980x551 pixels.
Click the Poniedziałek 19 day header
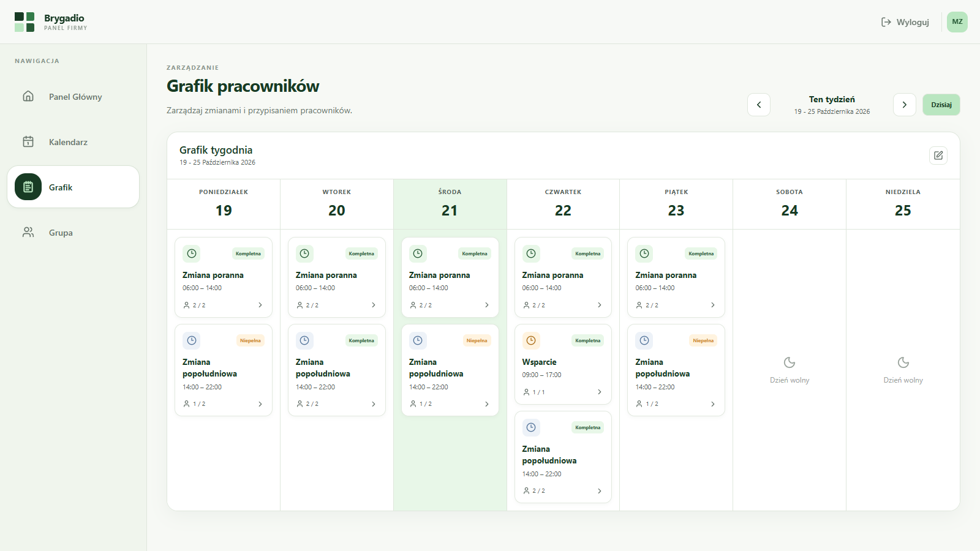click(224, 204)
